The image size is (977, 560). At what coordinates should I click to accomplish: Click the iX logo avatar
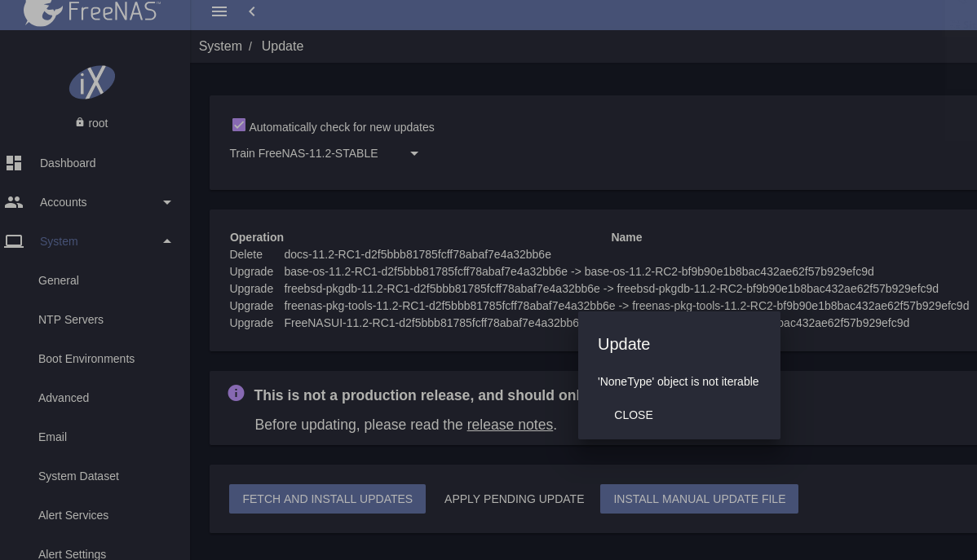pyautogui.click(x=92, y=82)
